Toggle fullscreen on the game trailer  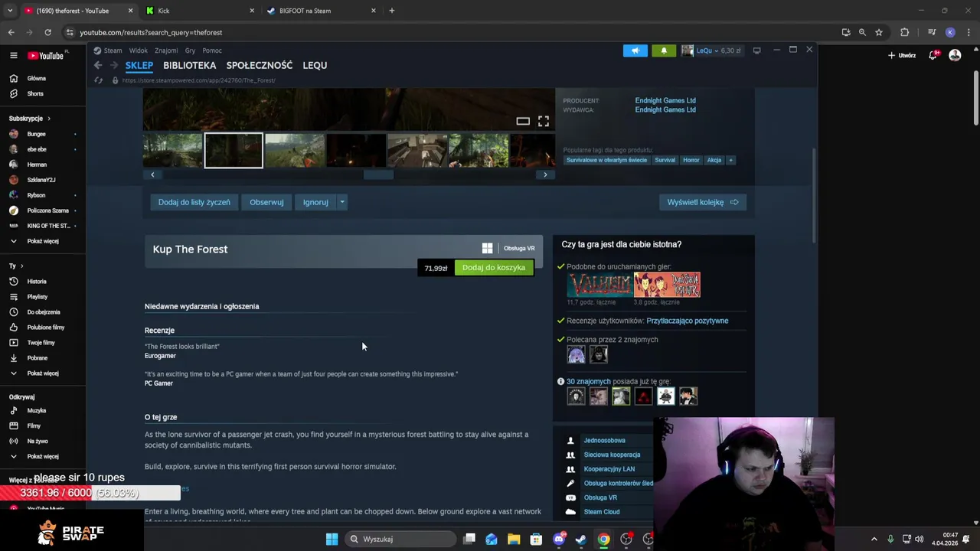[543, 121]
